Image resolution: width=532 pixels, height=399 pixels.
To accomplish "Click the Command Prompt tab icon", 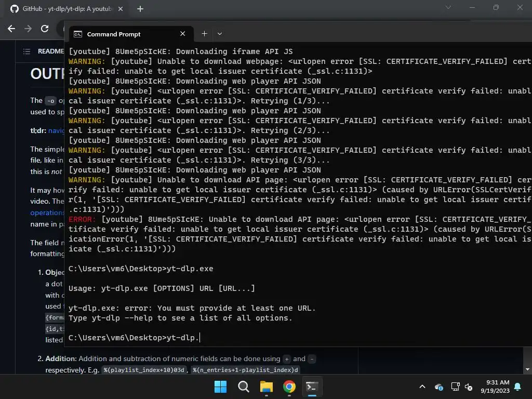I will (78, 34).
